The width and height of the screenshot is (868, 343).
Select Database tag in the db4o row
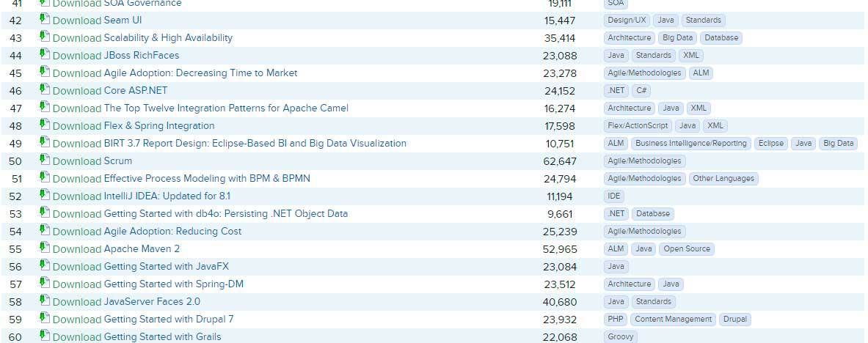pyautogui.click(x=653, y=213)
